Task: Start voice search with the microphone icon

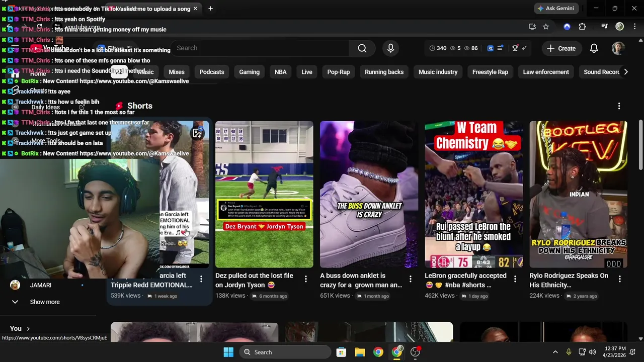Action: [390, 48]
